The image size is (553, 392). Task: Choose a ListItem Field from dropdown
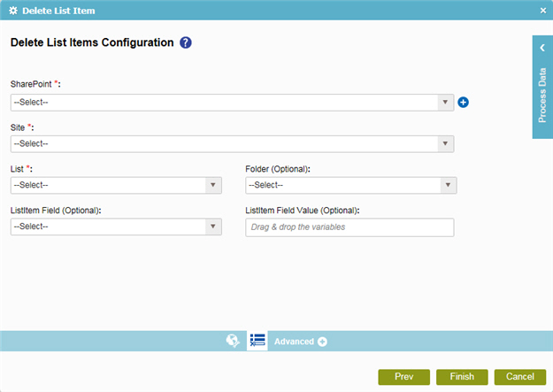tap(116, 227)
